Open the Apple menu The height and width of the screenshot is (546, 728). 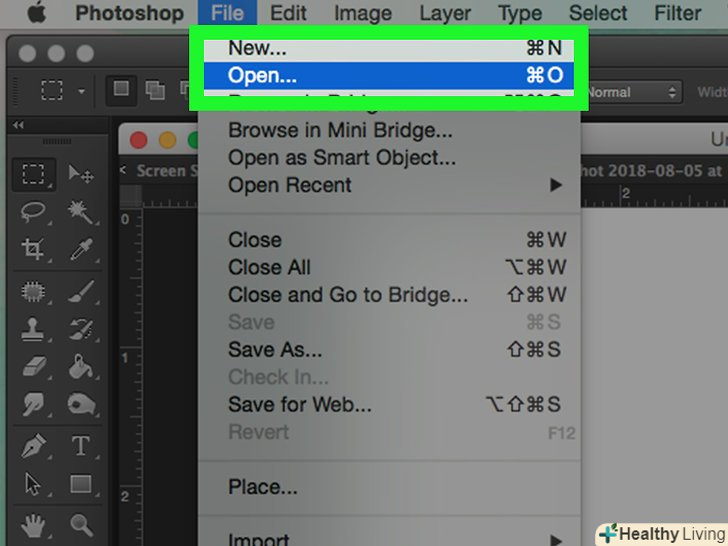coord(39,14)
